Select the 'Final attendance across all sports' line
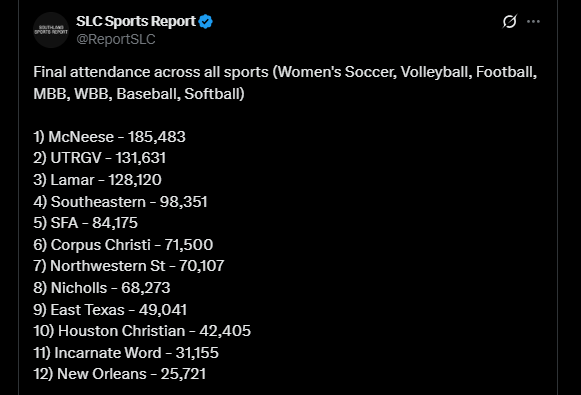The width and height of the screenshot is (581, 395). click(285, 72)
